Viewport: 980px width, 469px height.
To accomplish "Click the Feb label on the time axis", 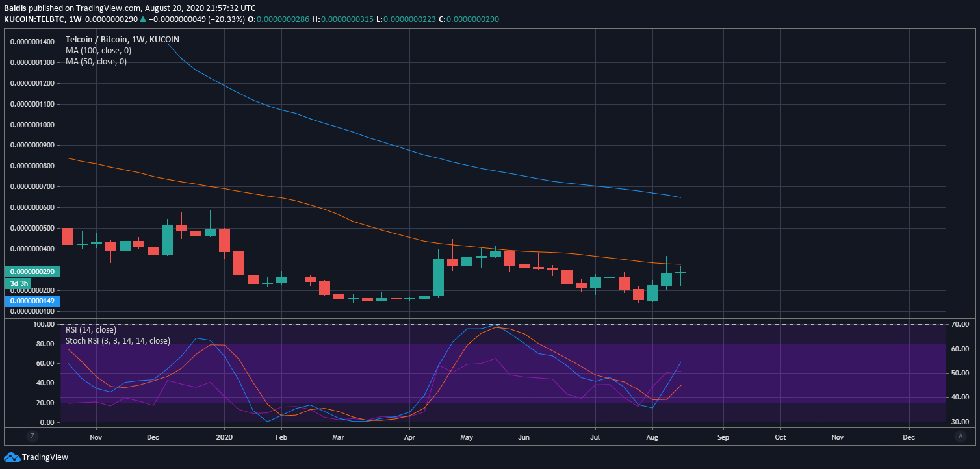I will coord(281,438).
